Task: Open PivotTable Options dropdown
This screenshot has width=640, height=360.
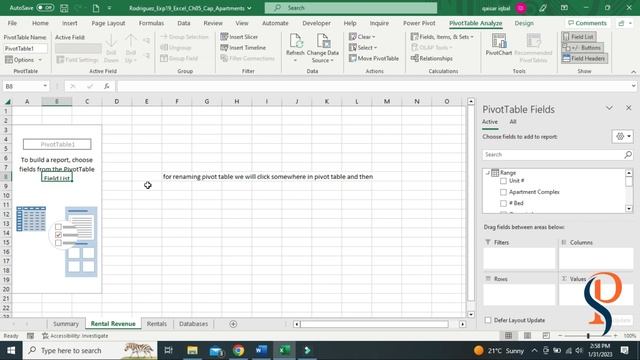Action: 23,60
